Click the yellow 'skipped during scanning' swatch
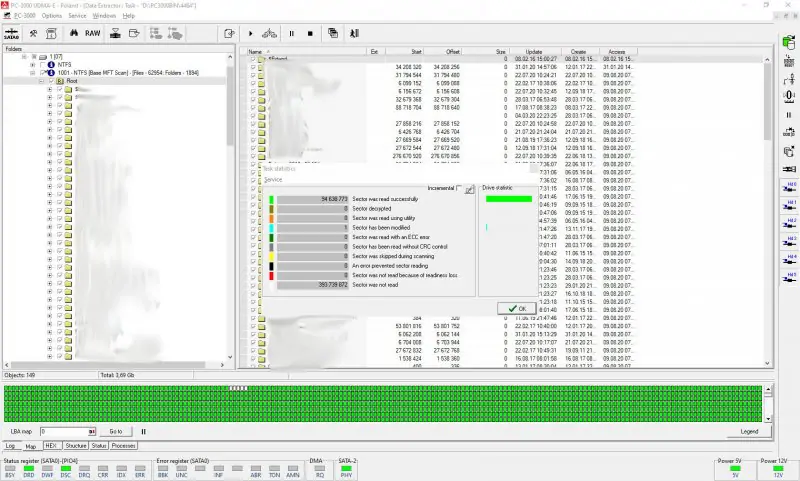Image resolution: width=800 pixels, height=481 pixels. [271, 257]
